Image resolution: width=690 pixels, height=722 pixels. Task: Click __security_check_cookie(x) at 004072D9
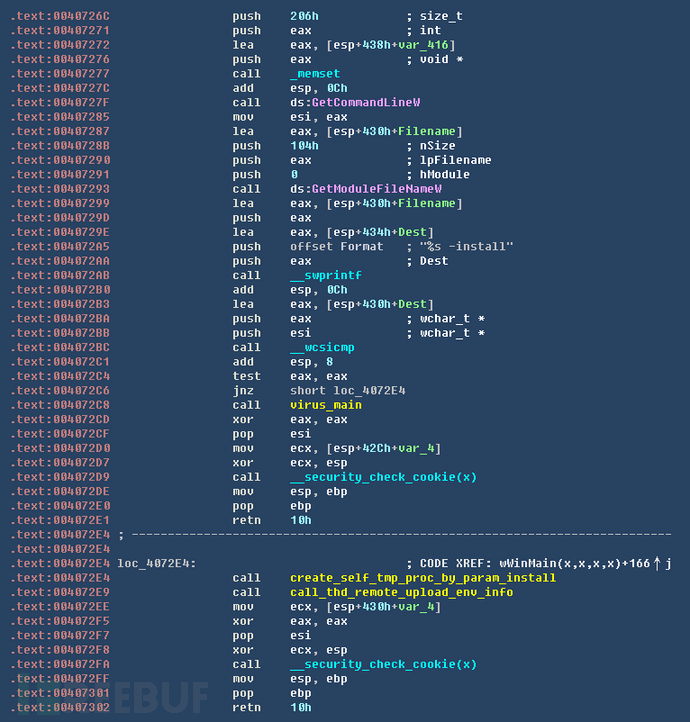(x=383, y=477)
